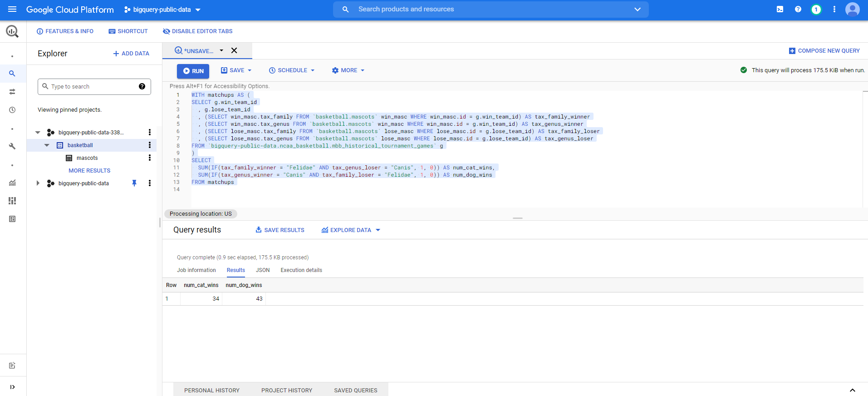
Task: Open the bigquery-public-data project selector dropdown
Action: [162, 10]
